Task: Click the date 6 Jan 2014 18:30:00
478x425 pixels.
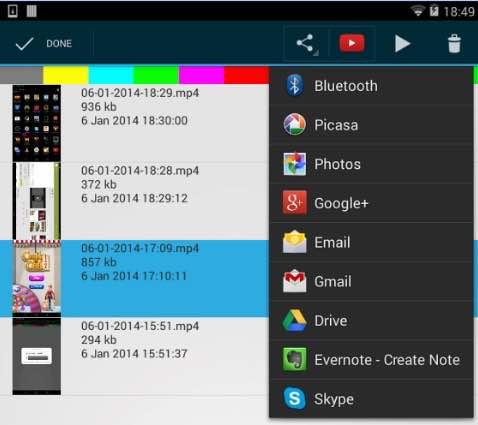Action: [134, 121]
